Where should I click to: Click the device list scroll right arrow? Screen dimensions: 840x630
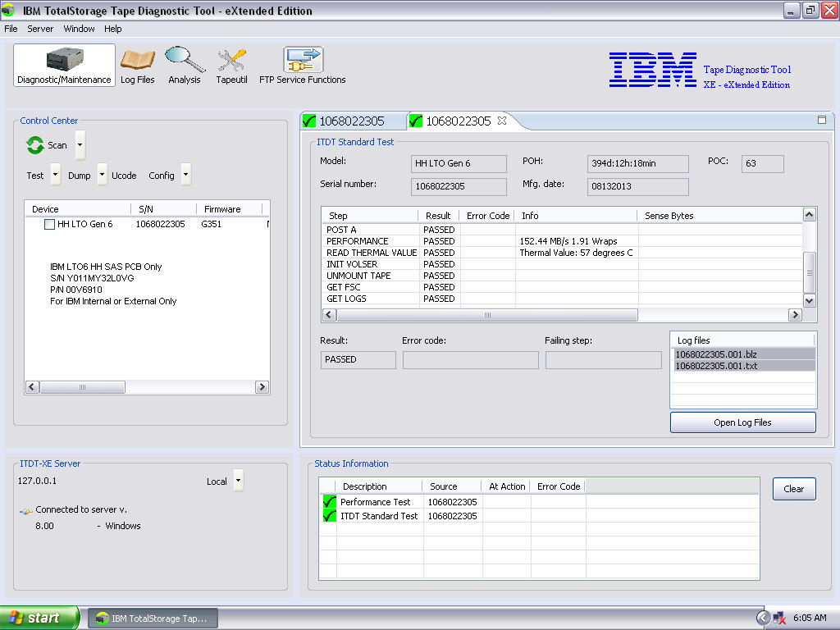(262, 387)
